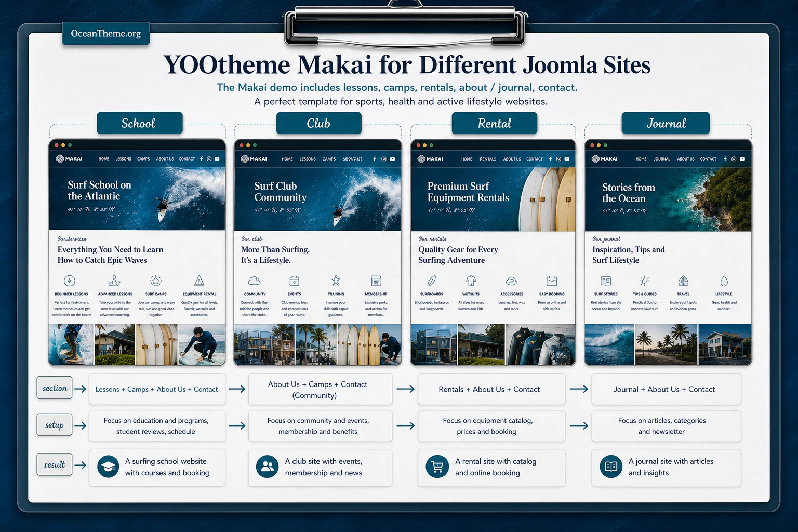Image resolution: width=798 pixels, height=532 pixels.
Task: Open CAMPS in Club mockup navigation
Action: pyautogui.click(x=329, y=159)
